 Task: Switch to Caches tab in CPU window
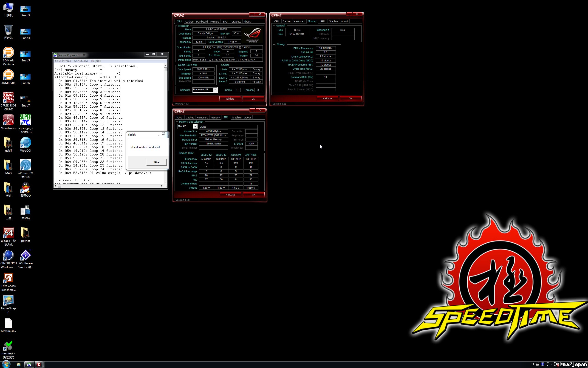click(x=189, y=22)
